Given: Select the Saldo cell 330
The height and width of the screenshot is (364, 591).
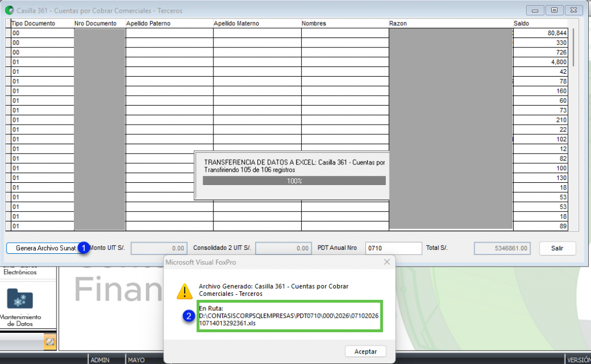Looking at the screenshot, I should tap(540, 43).
